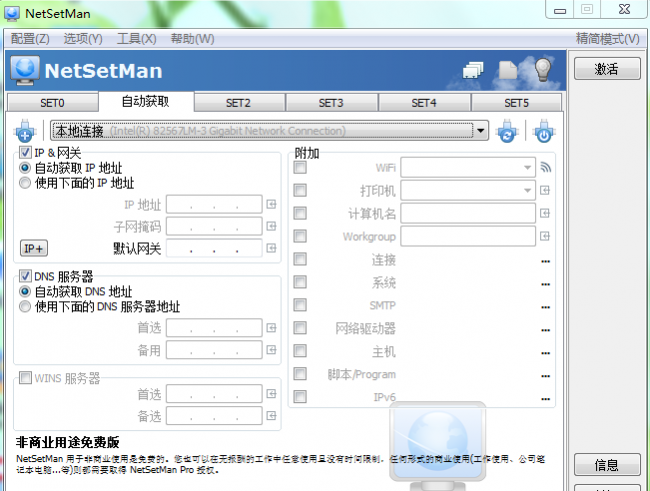The image size is (650, 491).
Task: Click the Workgroup text field
Action: tap(468, 236)
